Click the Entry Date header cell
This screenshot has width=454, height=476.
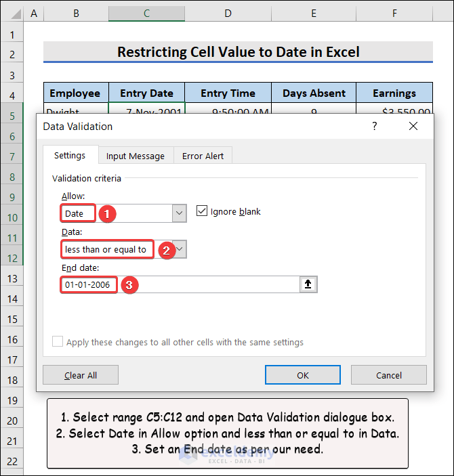coord(147,93)
